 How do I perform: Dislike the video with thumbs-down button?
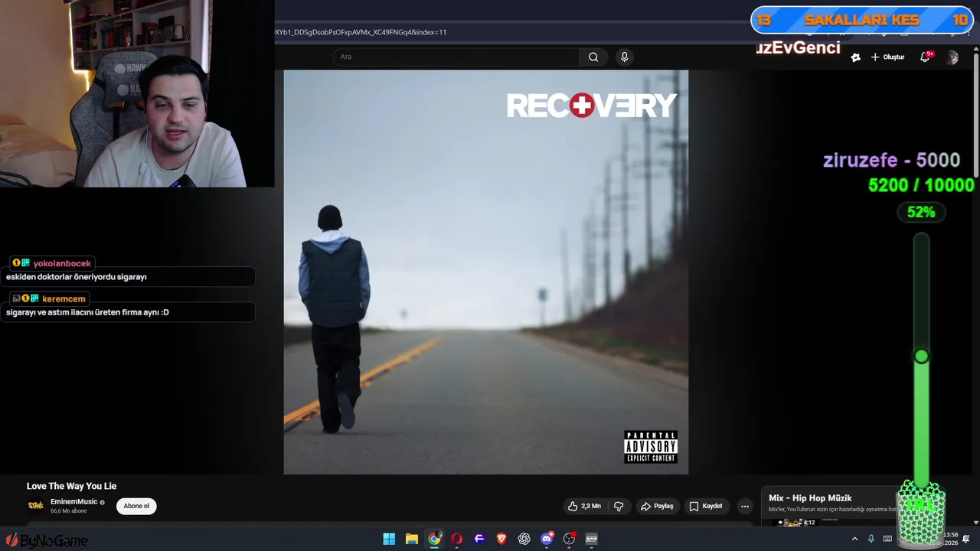click(x=619, y=506)
